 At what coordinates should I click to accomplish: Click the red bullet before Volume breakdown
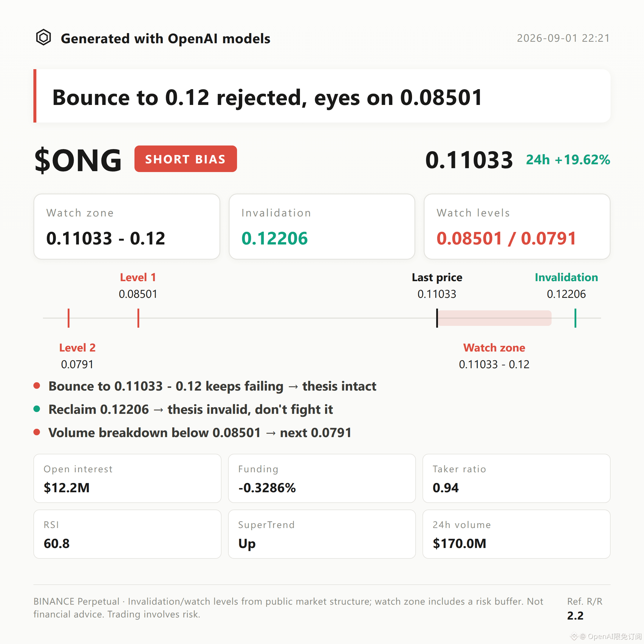click(37, 432)
